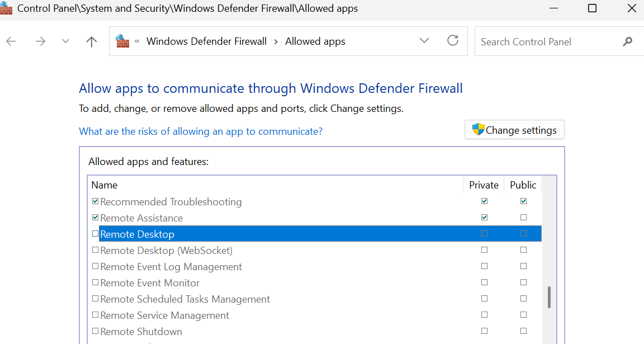The image size is (644, 344).
Task: Click the firewall icon in title bar
Action: [x=6, y=8]
